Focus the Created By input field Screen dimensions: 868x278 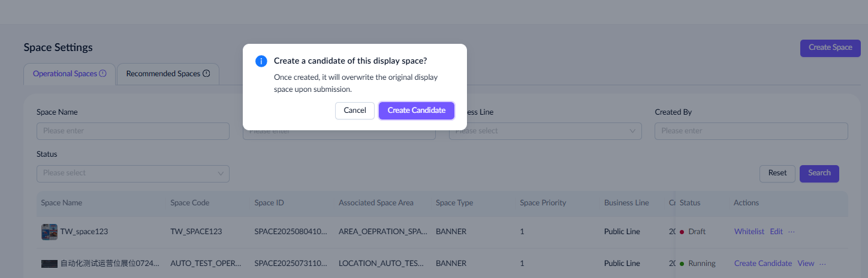click(751, 131)
